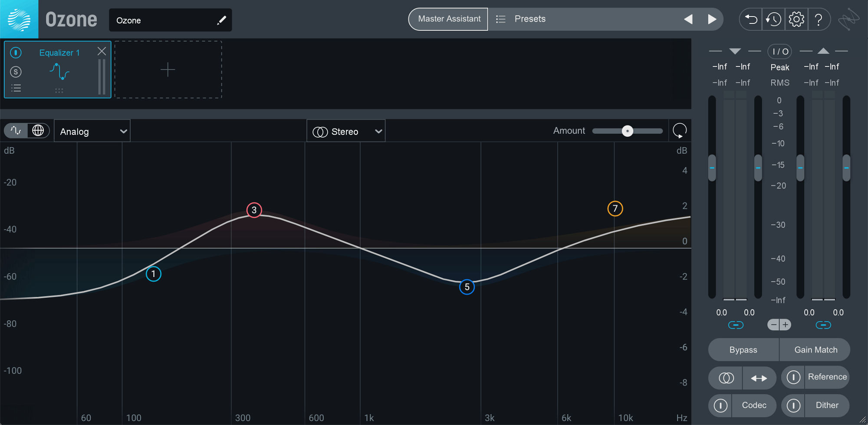This screenshot has width=868, height=425.
Task: Click the Ozone logo icon
Action: pyautogui.click(x=19, y=19)
